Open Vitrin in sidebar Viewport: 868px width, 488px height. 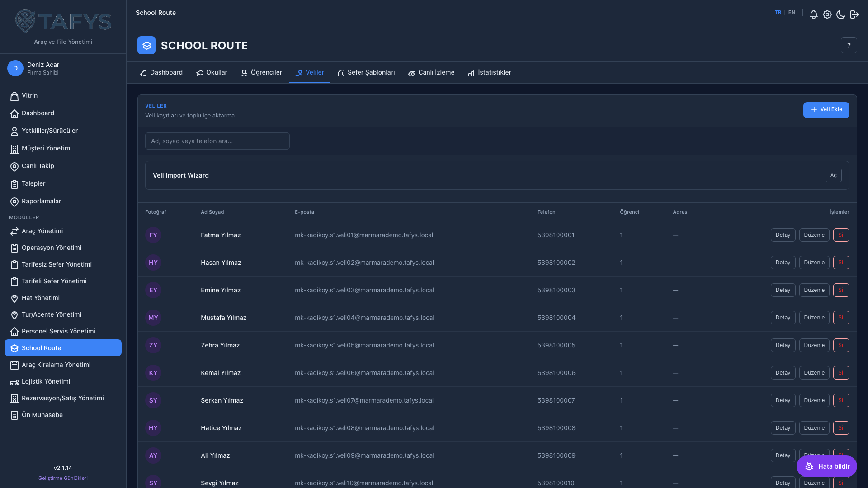63,96
